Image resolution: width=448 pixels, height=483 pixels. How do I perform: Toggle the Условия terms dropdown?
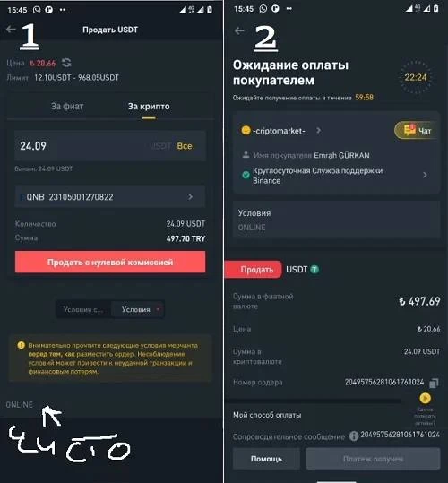click(138, 309)
